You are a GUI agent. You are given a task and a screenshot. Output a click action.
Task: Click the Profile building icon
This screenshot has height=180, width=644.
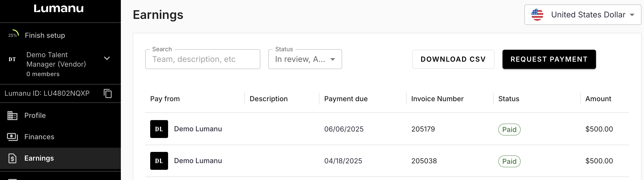point(12,116)
